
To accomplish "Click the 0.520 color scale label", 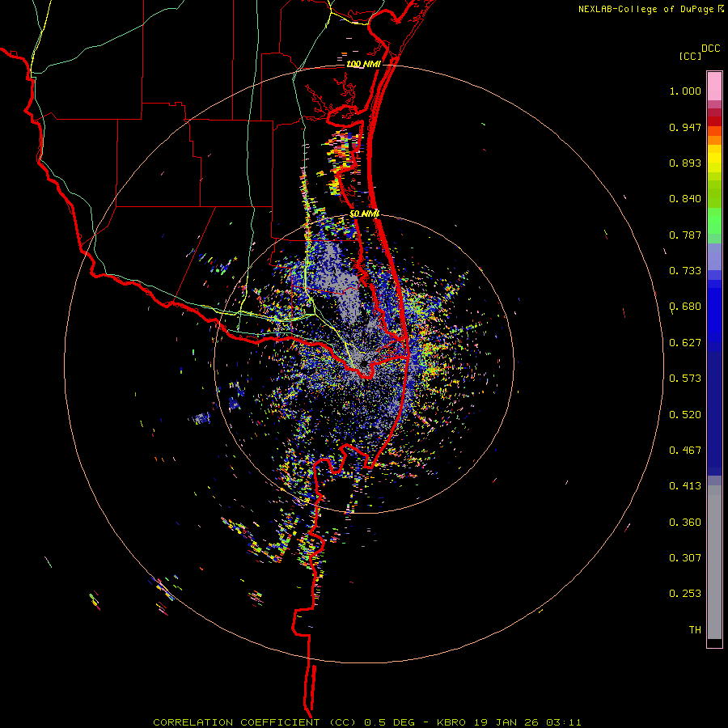I will click(685, 415).
